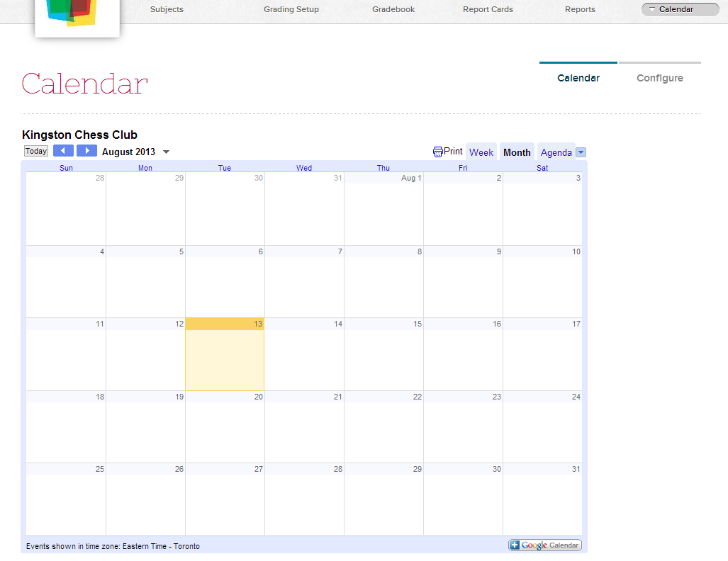728x561 pixels.
Task: Advance to the next month with the right arrow
Action: pyautogui.click(x=86, y=150)
